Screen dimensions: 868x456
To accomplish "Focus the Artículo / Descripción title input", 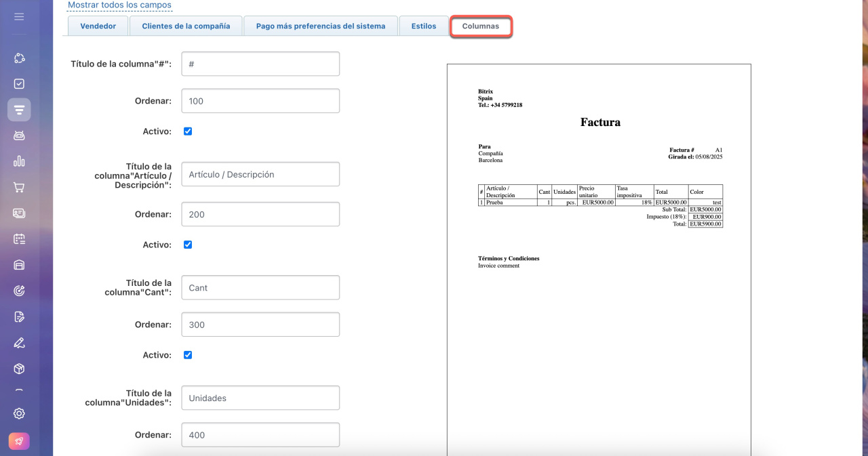I will point(260,174).
